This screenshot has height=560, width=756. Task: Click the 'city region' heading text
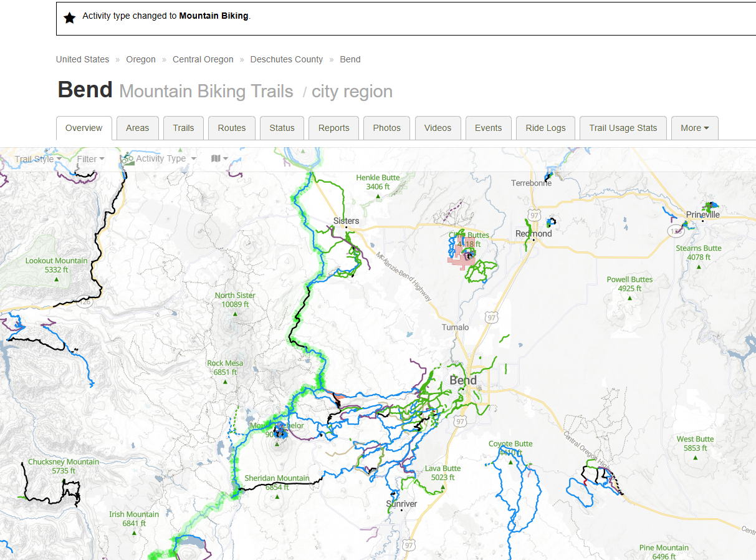(352, 92)
